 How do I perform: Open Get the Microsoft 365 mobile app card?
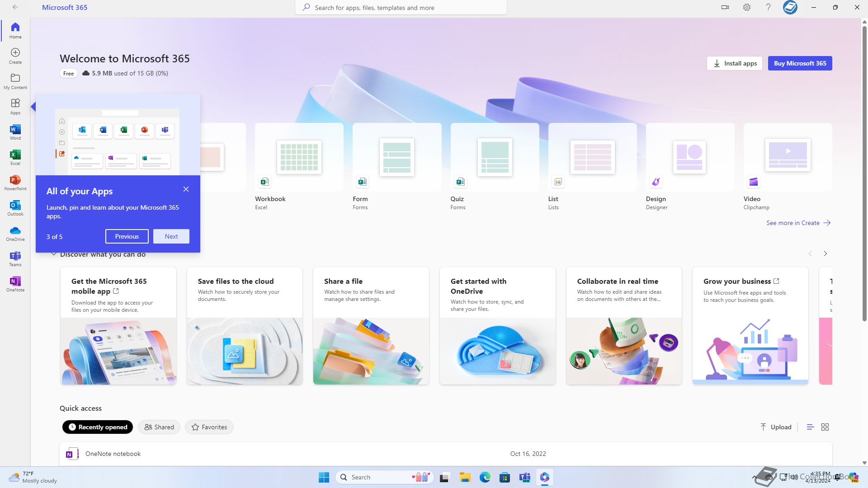click(x=118, y=326)
